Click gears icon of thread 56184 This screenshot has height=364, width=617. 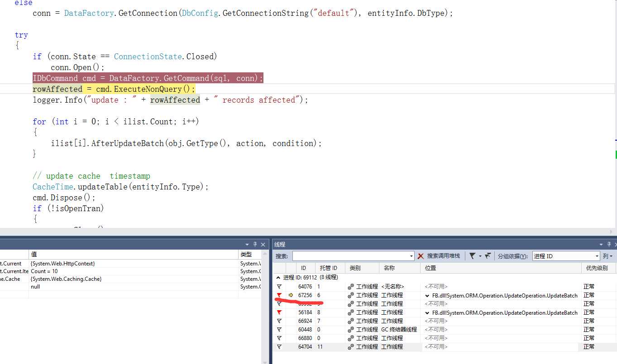[x=350, y=312]
